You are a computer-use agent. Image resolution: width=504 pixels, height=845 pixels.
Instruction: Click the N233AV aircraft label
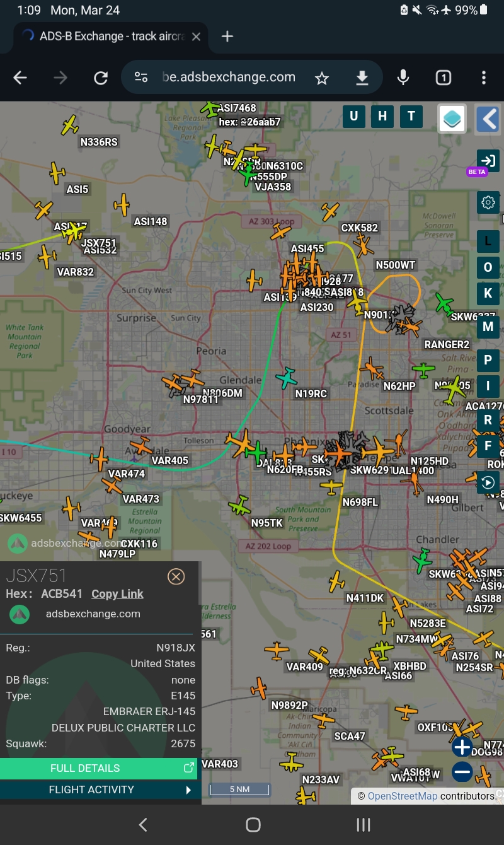click(x=321, y=779)
